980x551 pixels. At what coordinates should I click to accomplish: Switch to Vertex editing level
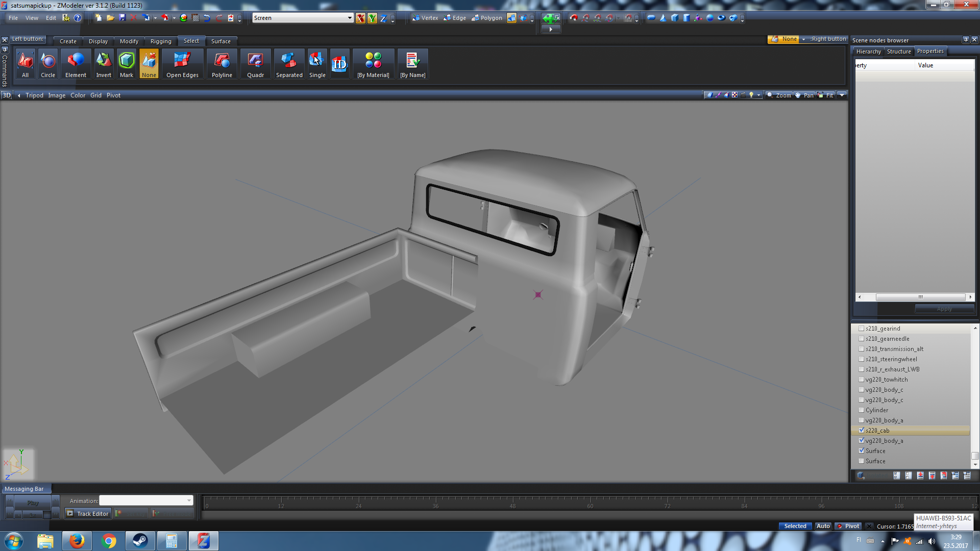pos(425,18)
